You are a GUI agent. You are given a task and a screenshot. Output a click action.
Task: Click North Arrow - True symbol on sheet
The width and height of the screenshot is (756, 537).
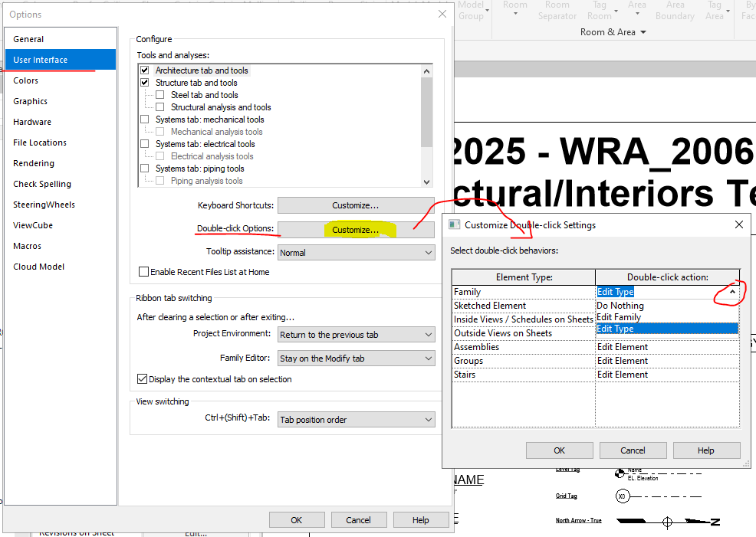667,521
